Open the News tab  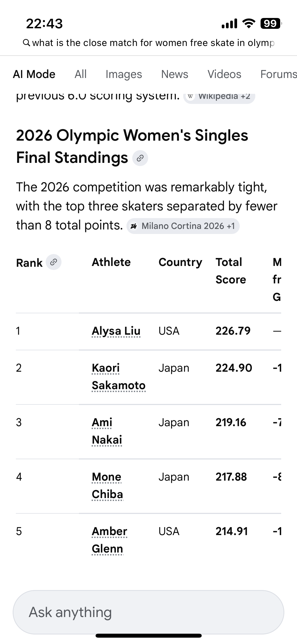175,74
